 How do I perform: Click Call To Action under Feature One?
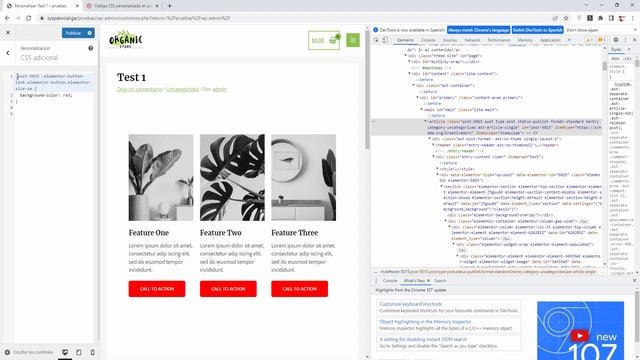point(157,289)
